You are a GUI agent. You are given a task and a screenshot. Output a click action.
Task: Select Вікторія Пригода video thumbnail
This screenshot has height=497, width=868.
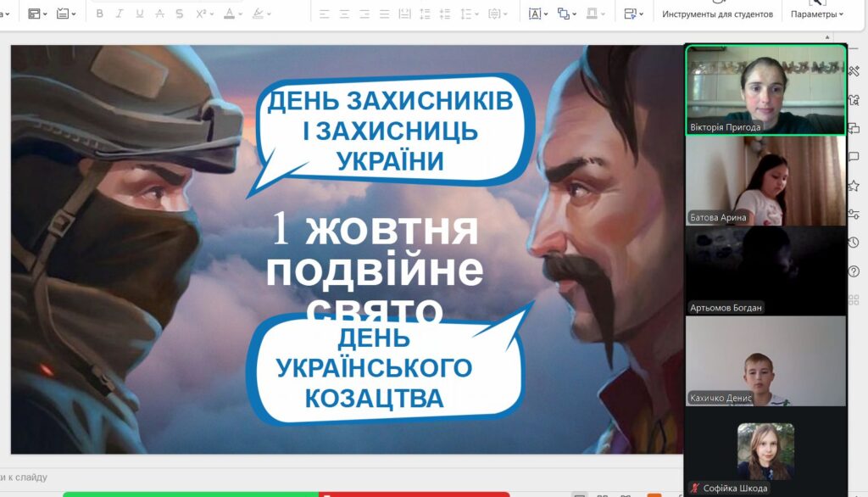(x=765, y=90)
